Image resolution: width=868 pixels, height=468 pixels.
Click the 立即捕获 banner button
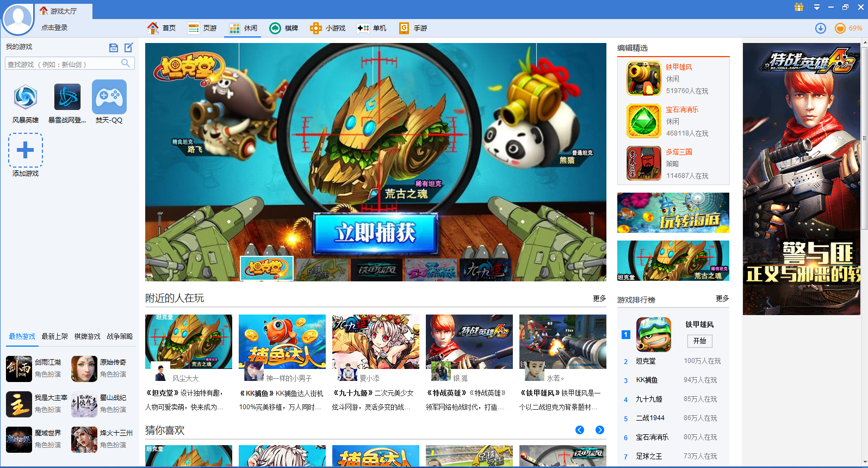pos(375,233)
